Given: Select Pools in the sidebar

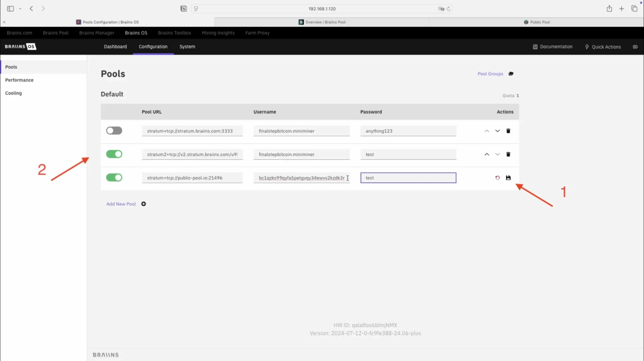Looking at the screenshot, I should (43, 67).
